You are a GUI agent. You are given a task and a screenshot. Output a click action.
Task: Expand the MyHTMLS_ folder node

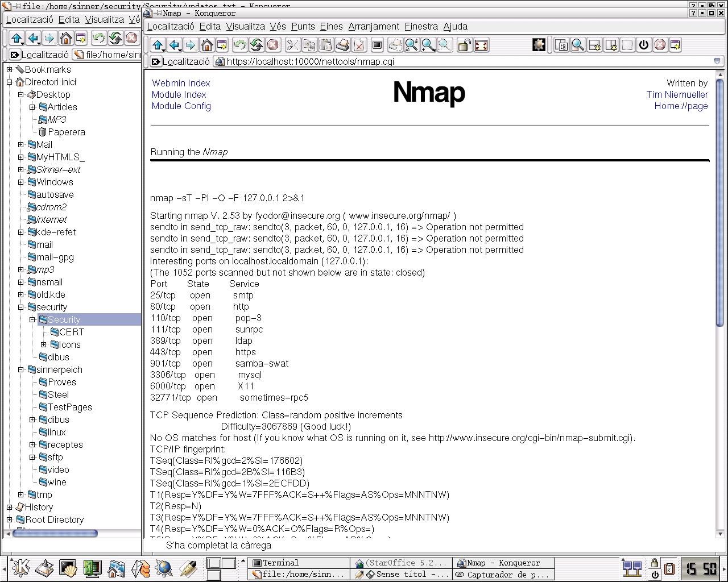[20, 157]
